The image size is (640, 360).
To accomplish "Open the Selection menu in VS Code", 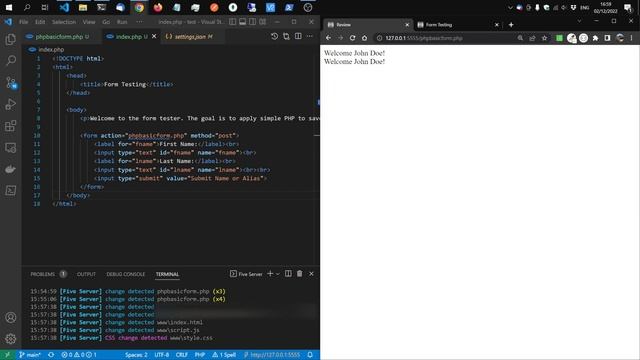I will (x=64, y=22).
